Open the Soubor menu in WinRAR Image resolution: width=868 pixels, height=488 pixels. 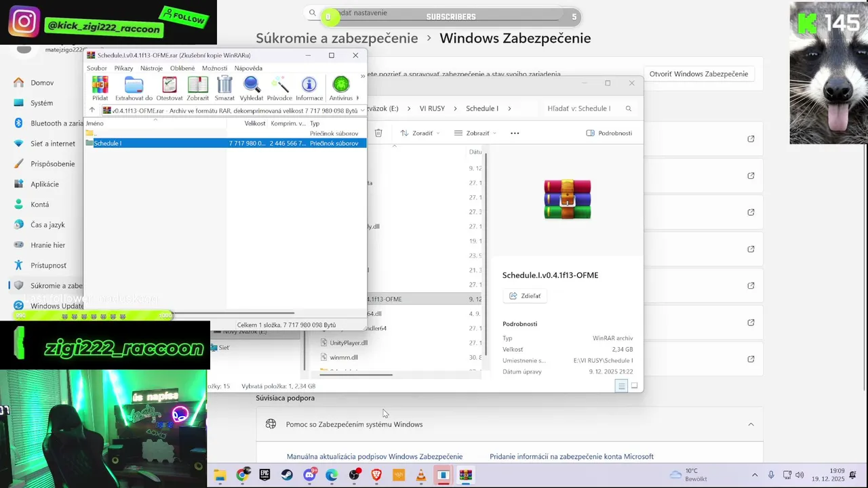tap(97, 68)
